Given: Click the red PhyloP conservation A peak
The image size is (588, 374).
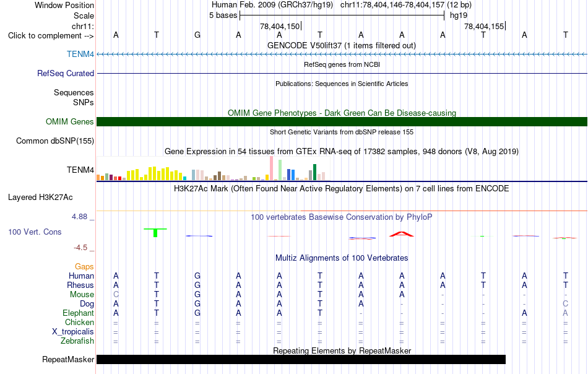Looking at the screenshot, I should [401, 234].
